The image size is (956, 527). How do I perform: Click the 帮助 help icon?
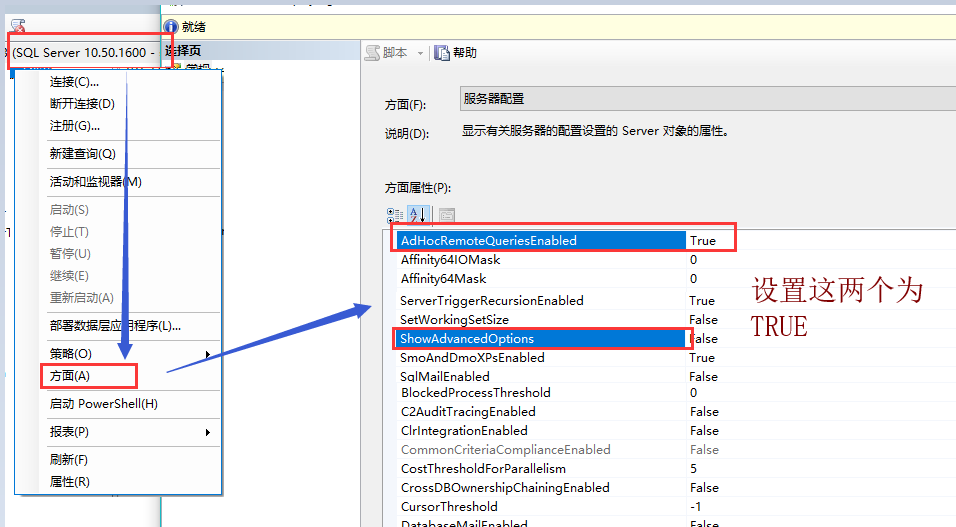tap(443, 53)
